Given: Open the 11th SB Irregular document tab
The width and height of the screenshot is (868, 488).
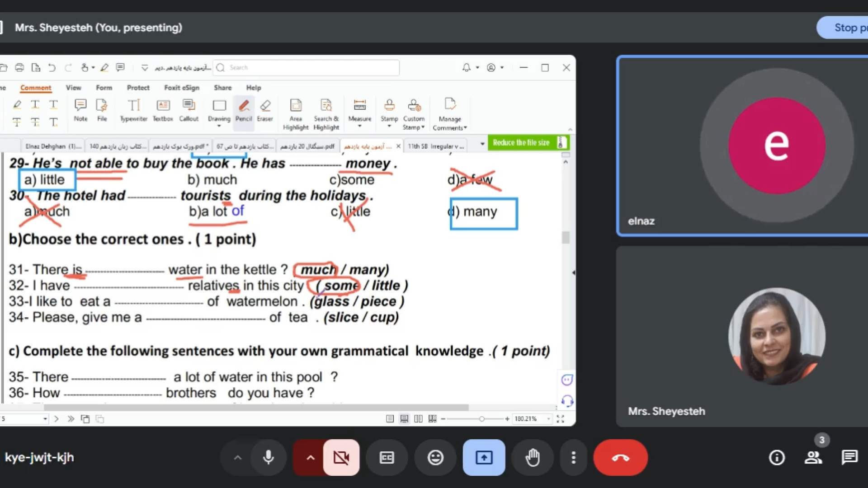Looking at the screenshot, I should (x=436, y=146).
